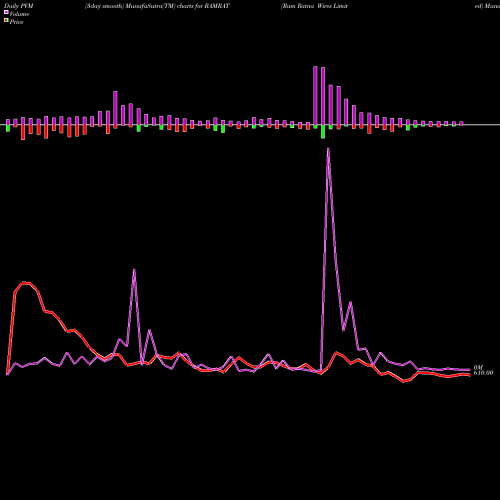Click the highest peak of the purple volume line
Viewport: 500px width, 500px height.
(328, 149)
